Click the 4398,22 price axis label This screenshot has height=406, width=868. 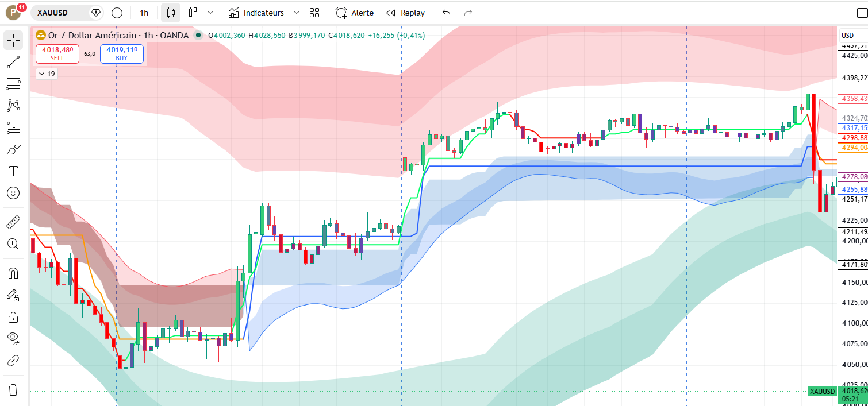point(853,78)
